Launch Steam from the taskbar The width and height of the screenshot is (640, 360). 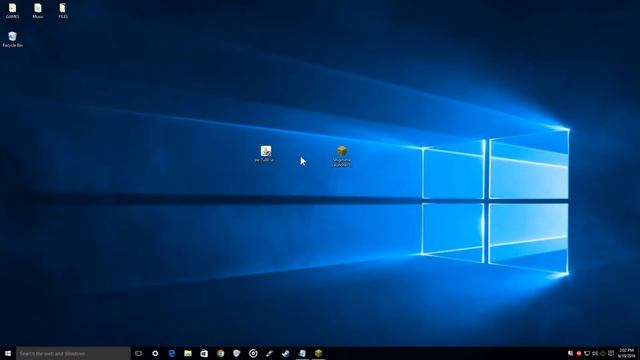pyautogui.click(x=286, y=353)
